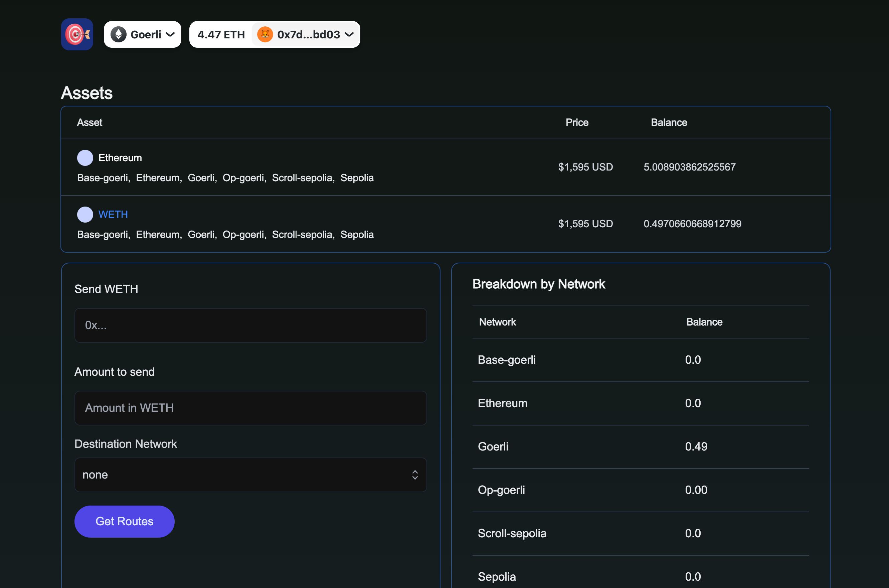889x588 pixels.
Task: Click the Ethereum row $1,595 USD price
Action: [585, 167]
